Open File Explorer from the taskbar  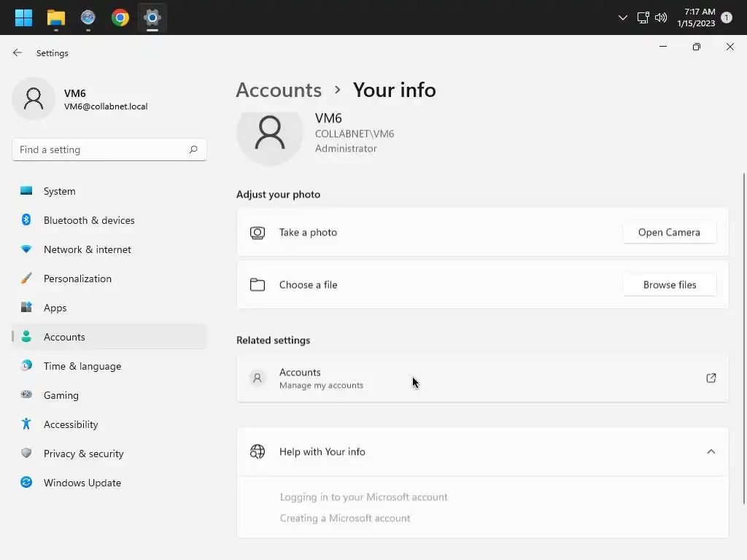click(55, 17)
